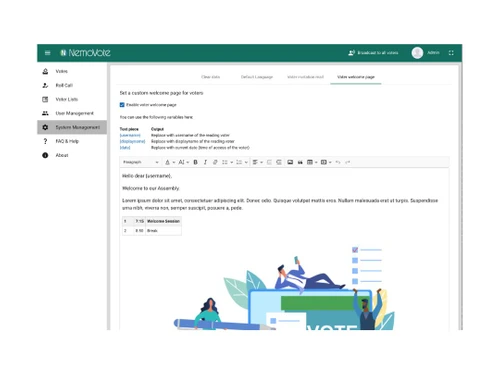Insert an image using the toolbar
The width and height of the screenshot is (500, 375).
click(290, 162)
